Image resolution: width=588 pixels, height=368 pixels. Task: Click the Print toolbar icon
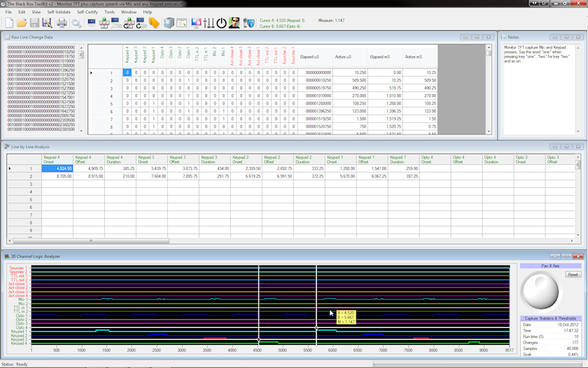point(62,23)
